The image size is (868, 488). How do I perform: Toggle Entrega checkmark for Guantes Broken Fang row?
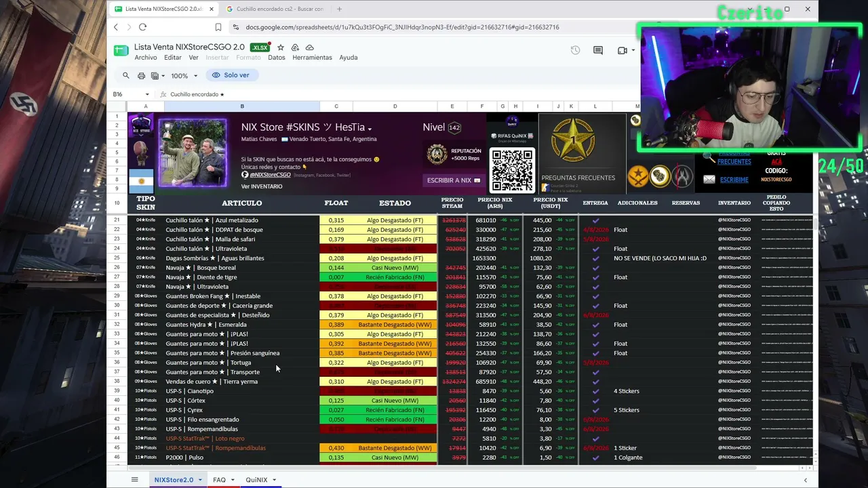tap(595, 296)
